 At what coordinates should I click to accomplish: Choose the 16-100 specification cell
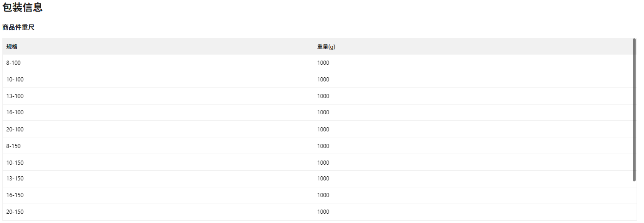pos(15,112)
